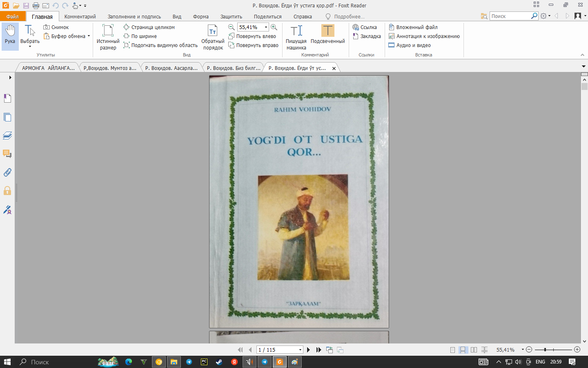Rotate the page right with Повернуть вправо
The image size is (588, 368).
[x=254, y=45]
